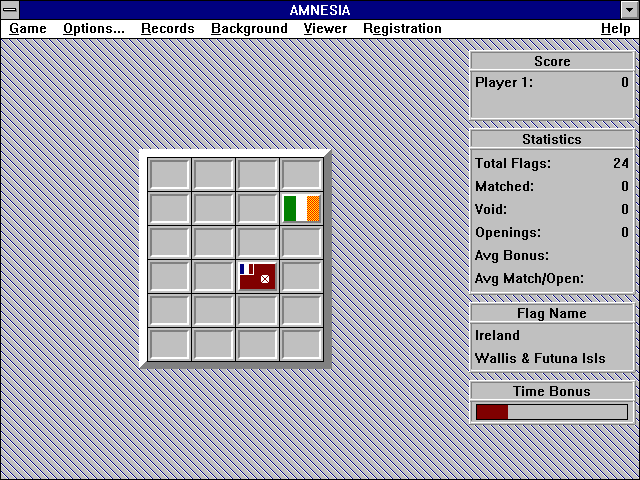Flip the face-down card directly below Ireland flag
The image size is (640, 480).
click(302, 242)
